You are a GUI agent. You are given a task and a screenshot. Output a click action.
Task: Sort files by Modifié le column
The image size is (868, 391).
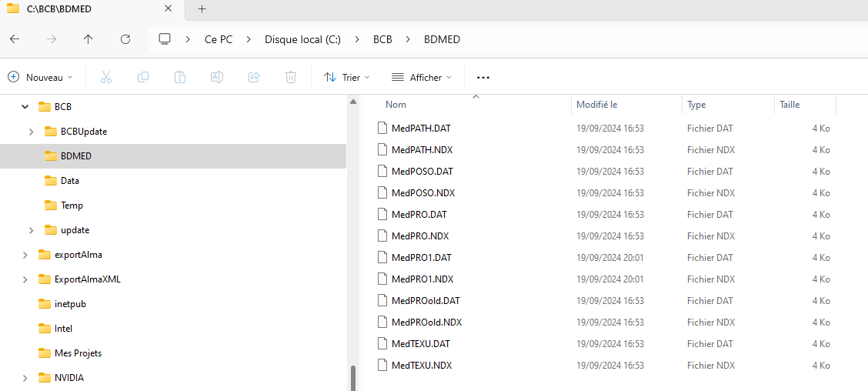[x=597, y=105]
